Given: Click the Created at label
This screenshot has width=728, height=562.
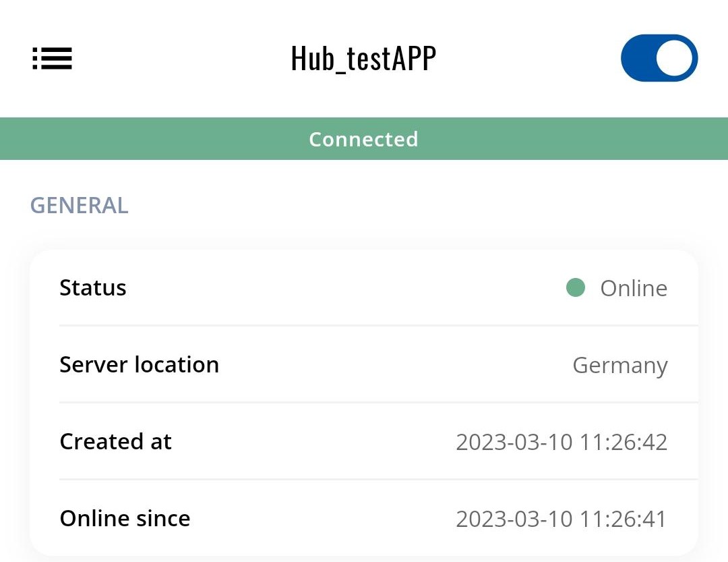Looking at the screenshot, I should coord(115,442).
